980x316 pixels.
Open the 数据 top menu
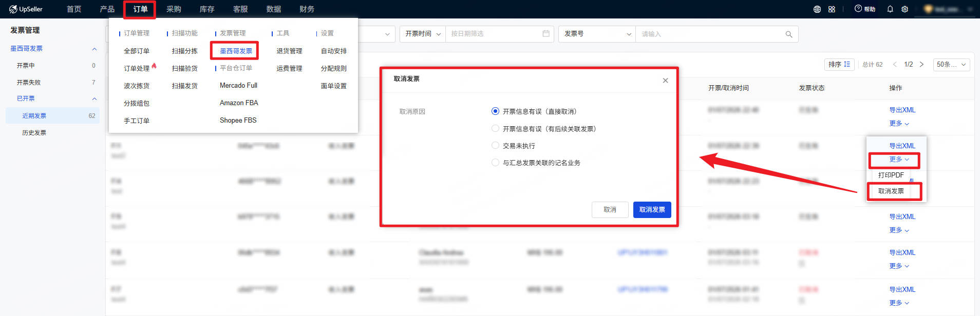click(273, 9)
